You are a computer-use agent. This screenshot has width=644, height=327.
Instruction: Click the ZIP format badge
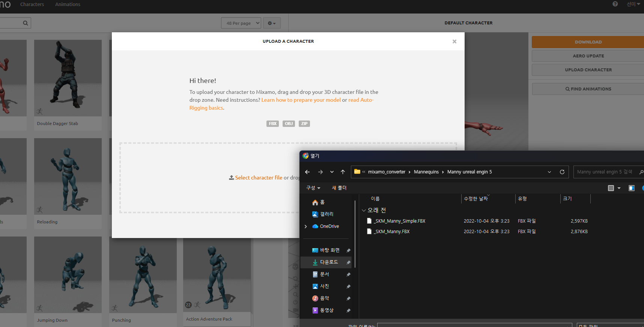pos(304,124)
